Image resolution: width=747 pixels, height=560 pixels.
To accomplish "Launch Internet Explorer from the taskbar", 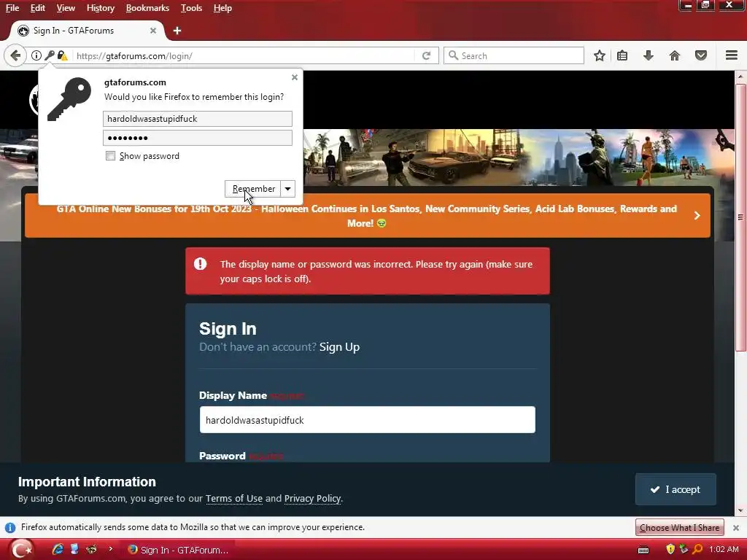I will point(58,550).
